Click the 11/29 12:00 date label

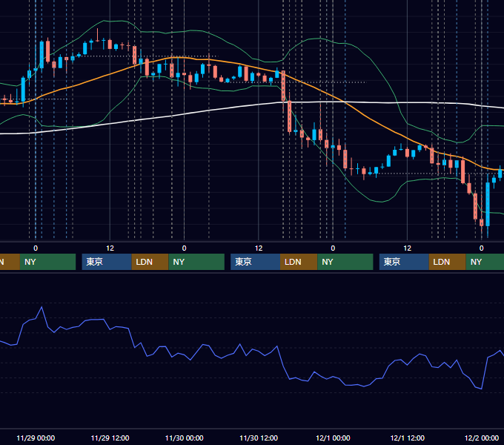point(110,438)
